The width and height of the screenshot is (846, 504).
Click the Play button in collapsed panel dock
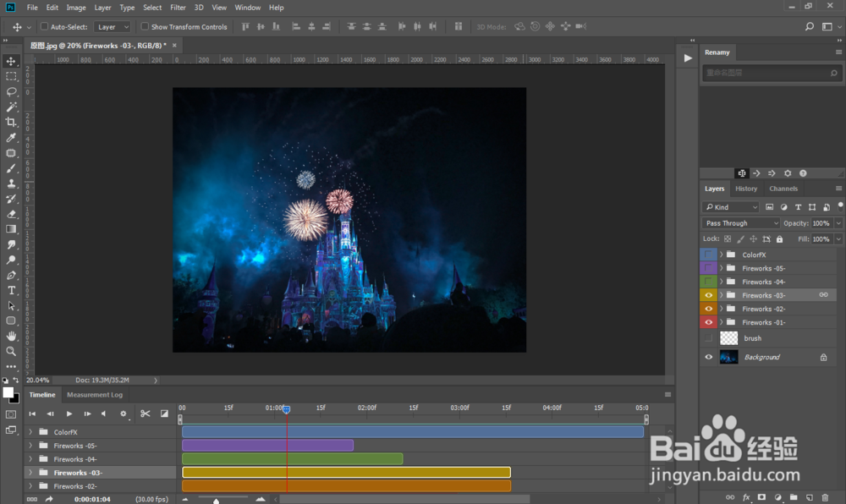pos(687,58)
